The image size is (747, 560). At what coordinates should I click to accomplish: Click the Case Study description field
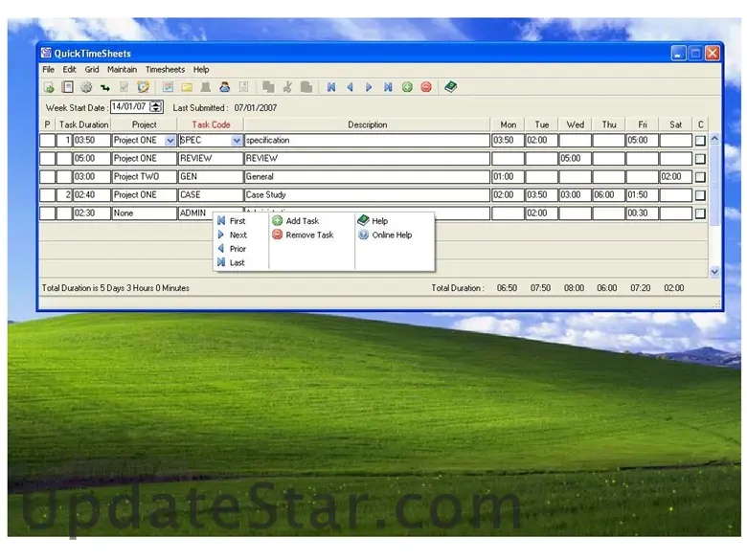(367, 195)
